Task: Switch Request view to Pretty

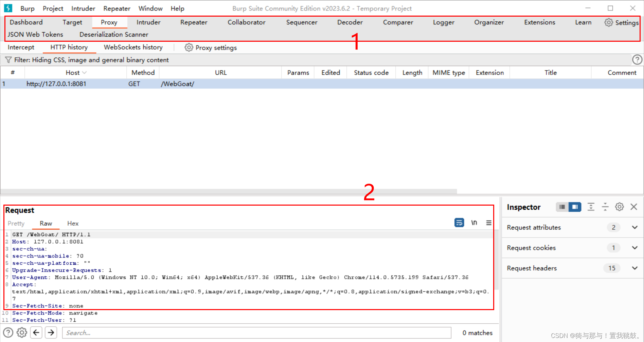Action: [16, 224]
